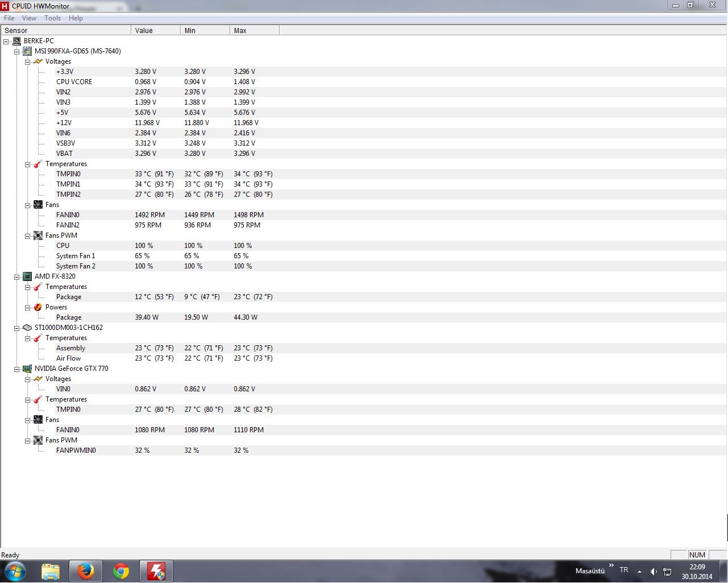
Task: Collapse the ST1000DM003-1CH162 node
Action: click(x=17, y=328)
